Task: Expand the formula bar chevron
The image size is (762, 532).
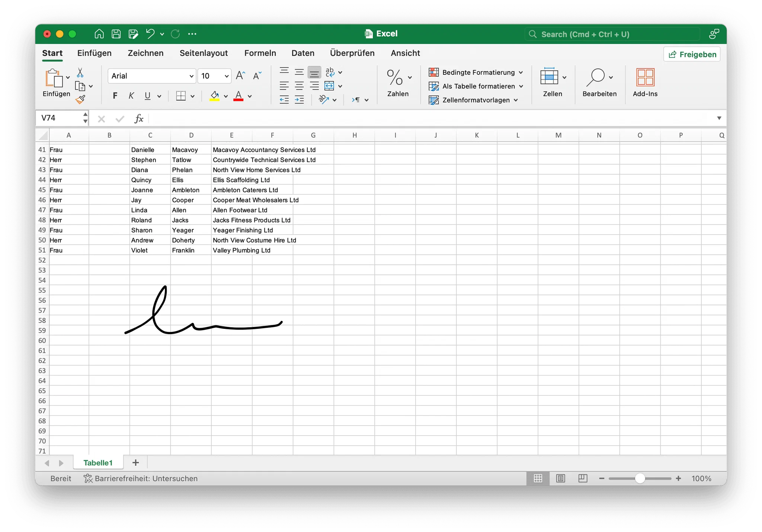Action: [x=719, y=118]
